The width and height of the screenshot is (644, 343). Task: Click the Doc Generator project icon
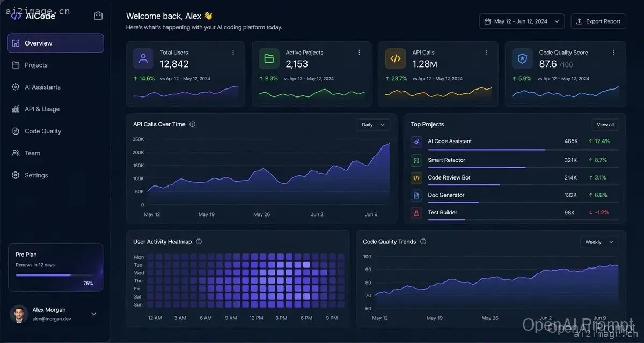pyautogui.click(x=416, y=196)
